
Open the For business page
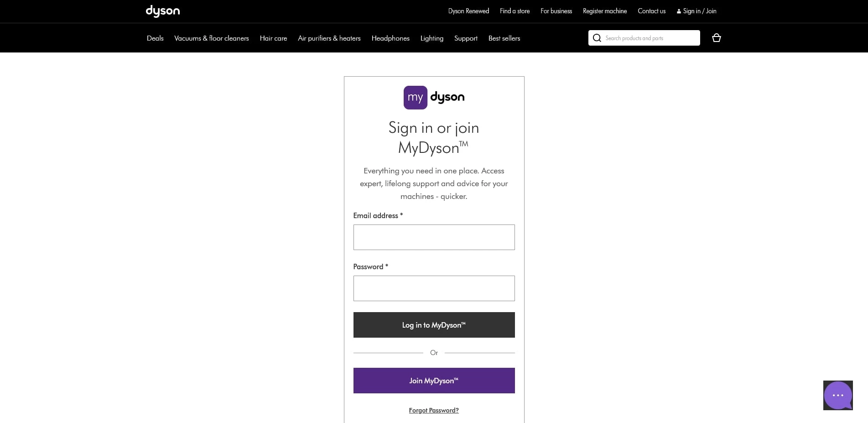(x=556, y=11)
